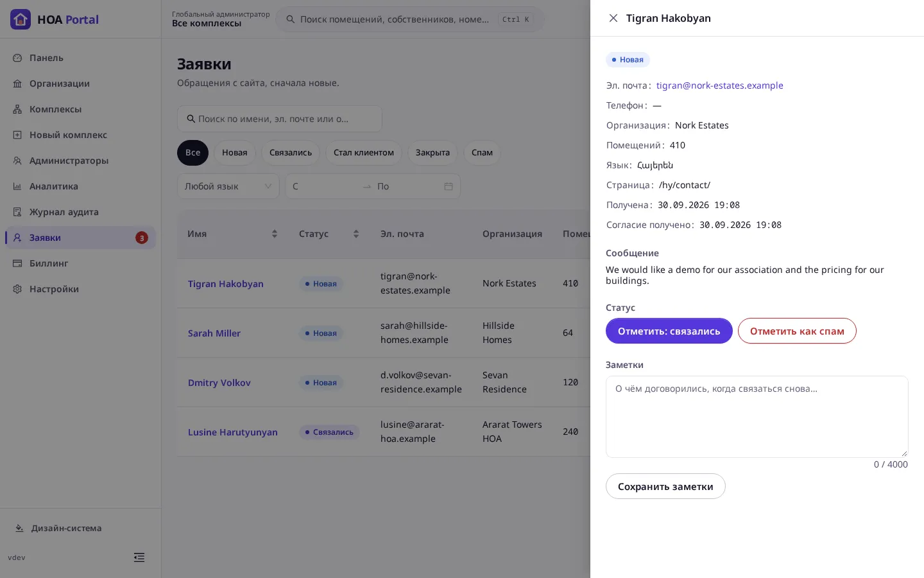This screenshot has width=924, height=578.
Task: Click the Комплексы sidebar icon
Action: [x=17, y=109]
